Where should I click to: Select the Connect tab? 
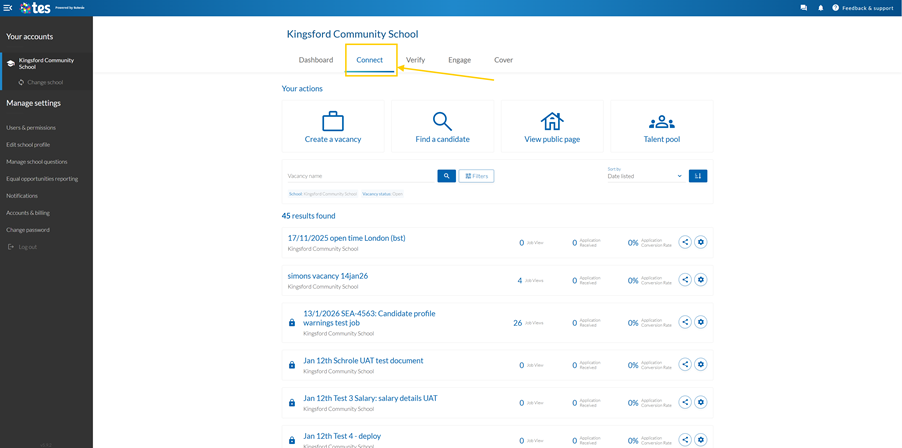(369, 60)
